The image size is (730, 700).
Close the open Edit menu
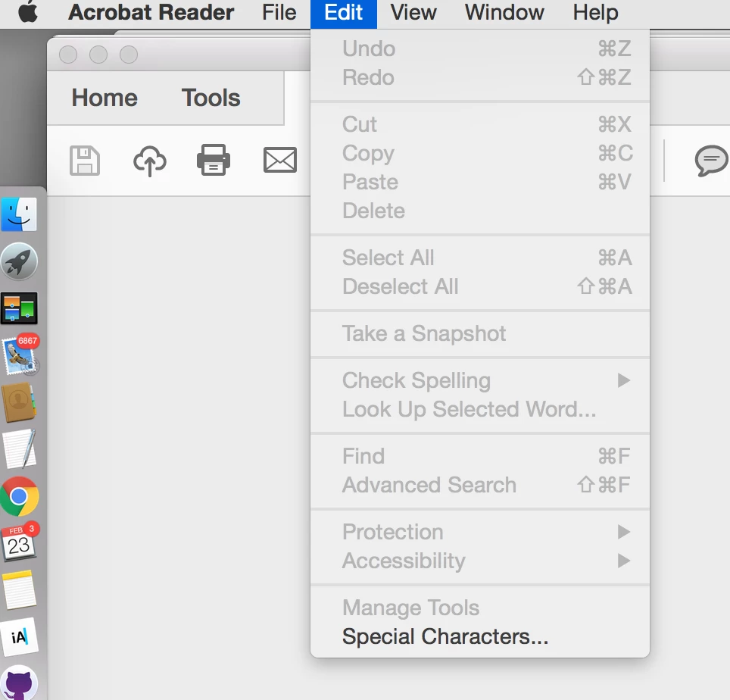(x=344, y=13)
